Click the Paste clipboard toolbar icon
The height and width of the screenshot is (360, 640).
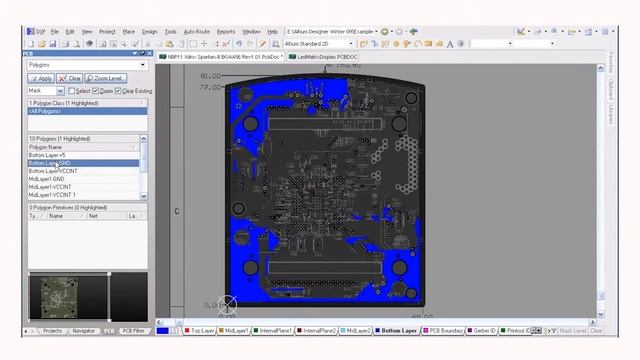tap(169, 44)
